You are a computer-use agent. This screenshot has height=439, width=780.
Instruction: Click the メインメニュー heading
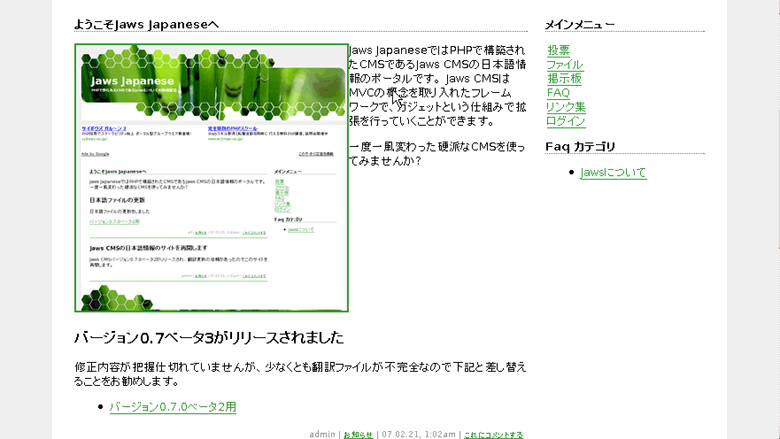[x=580, y=24]
